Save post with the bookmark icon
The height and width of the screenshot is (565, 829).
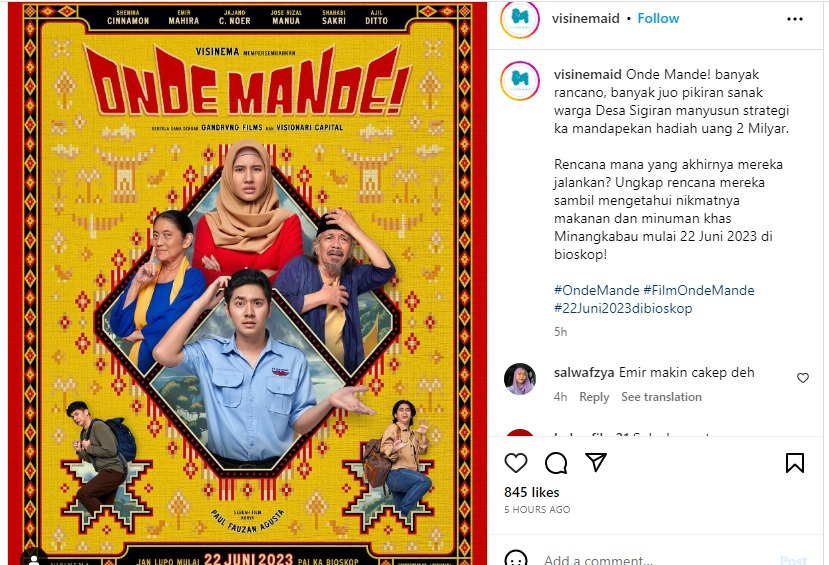click(x=795, y=462)
